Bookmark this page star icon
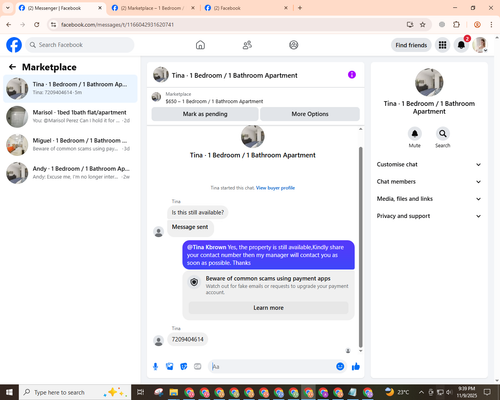 (423, 25)
